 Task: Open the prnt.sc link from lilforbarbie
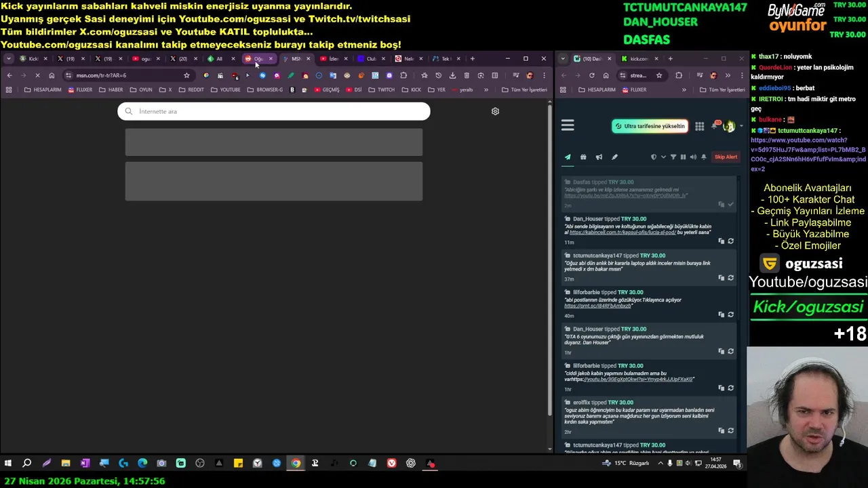[598, 306]
